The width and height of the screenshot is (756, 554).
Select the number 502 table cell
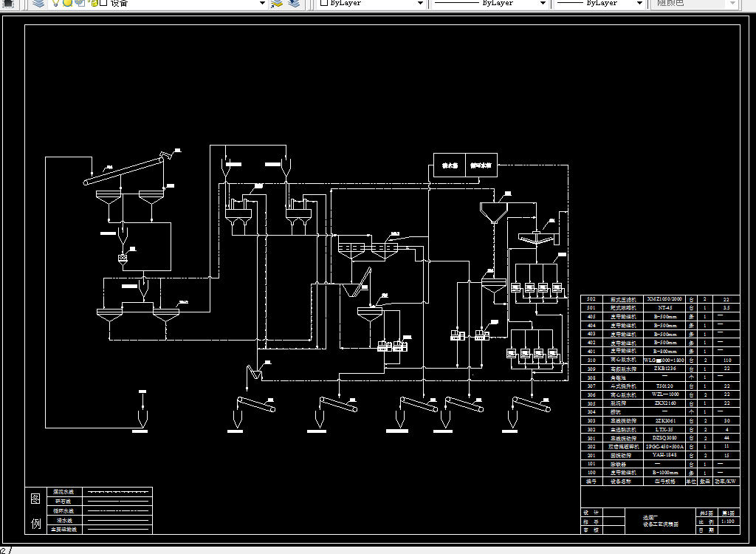pos(591,299)
